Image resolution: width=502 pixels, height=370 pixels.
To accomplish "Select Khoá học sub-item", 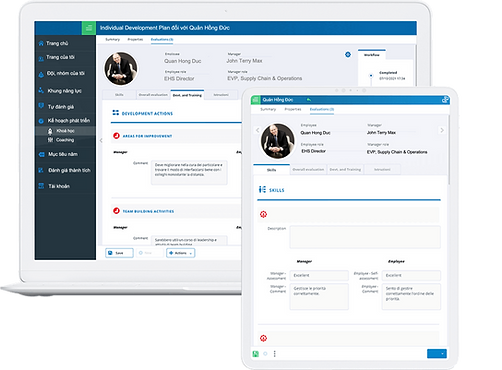I will pos(65,131).
